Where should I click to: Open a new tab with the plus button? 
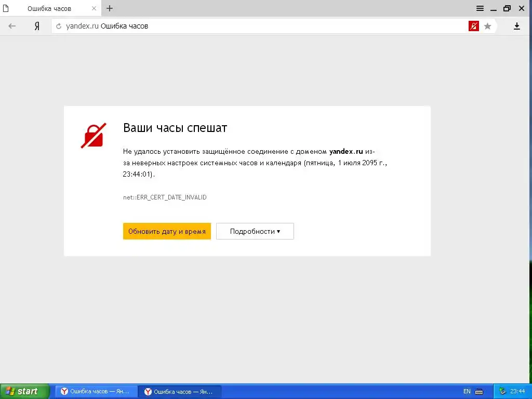click(x=110, y=8)
